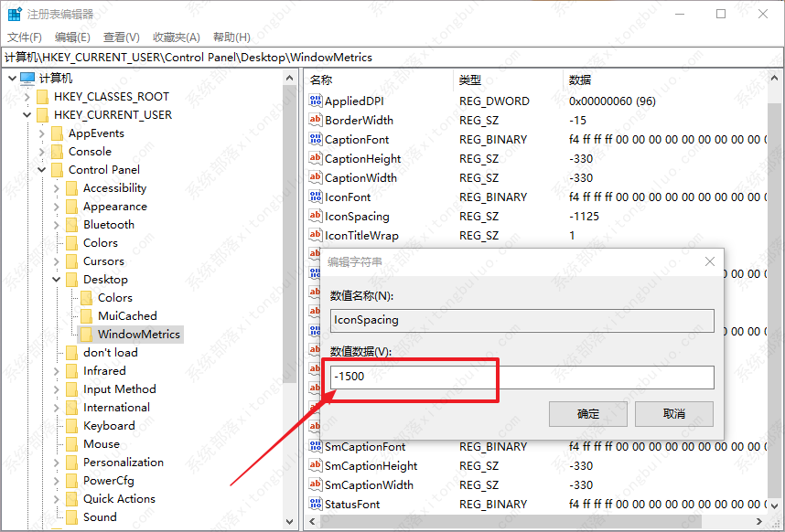The height and width of the screenshot is (532, 785).
Task: Click the Registry Editor title bar icon
Action: pos(15,14)
